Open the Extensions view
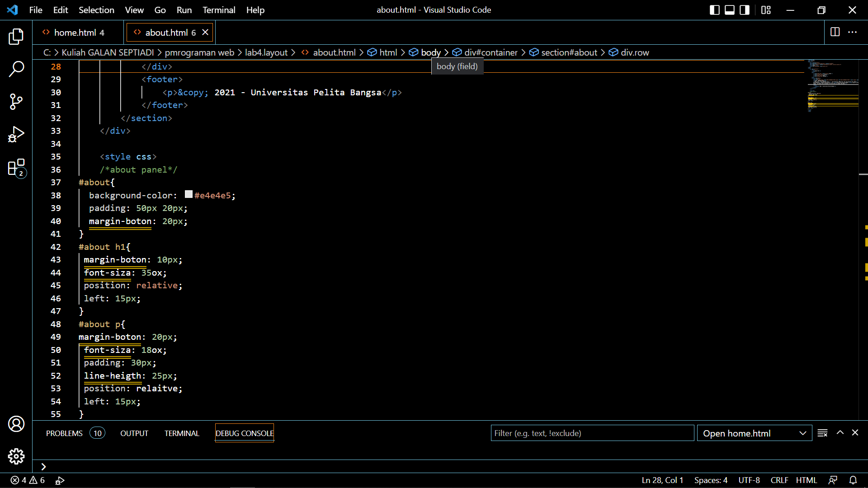Screen dimensions: 868x488 pyautogui.click(x=16, y=167)
